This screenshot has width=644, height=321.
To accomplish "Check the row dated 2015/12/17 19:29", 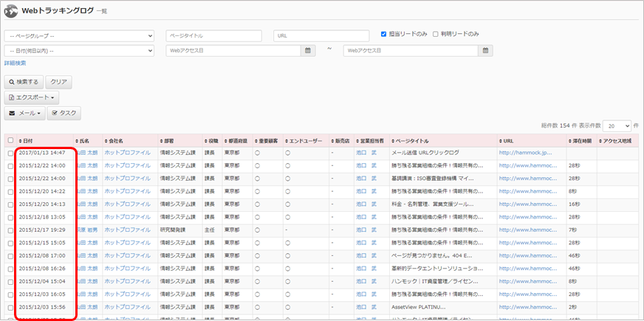I will [x=10, y=230].
